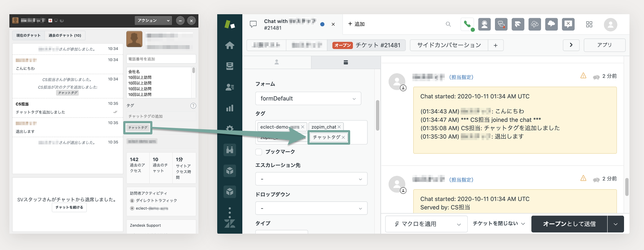Screen dimensions: 644x250
Task: Click the binoculars icon in sidebar
Action: click(230, 150)
